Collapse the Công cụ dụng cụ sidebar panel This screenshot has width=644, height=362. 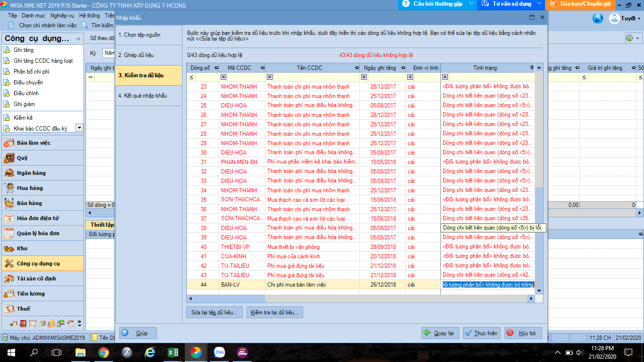(78, 39)
